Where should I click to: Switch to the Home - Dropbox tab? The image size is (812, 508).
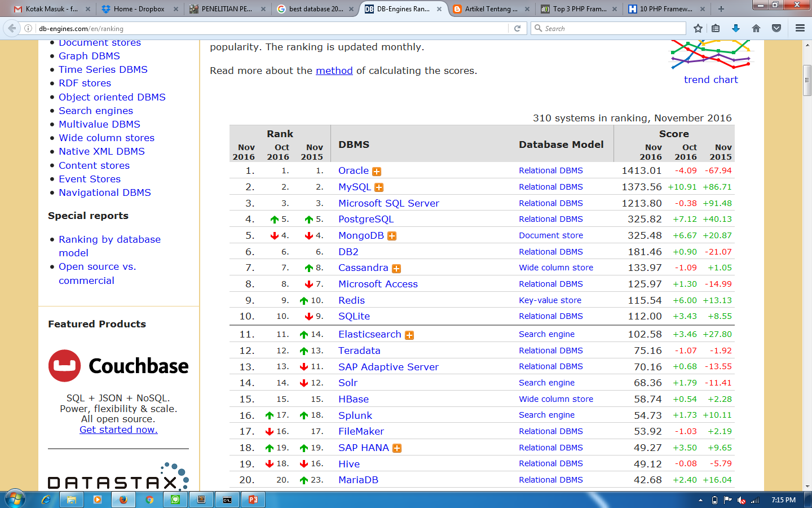coord(139,9)
